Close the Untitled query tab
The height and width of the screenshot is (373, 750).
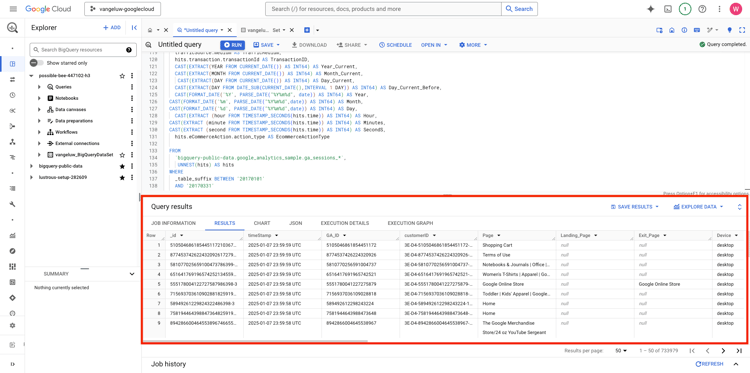tap(230, 30)
